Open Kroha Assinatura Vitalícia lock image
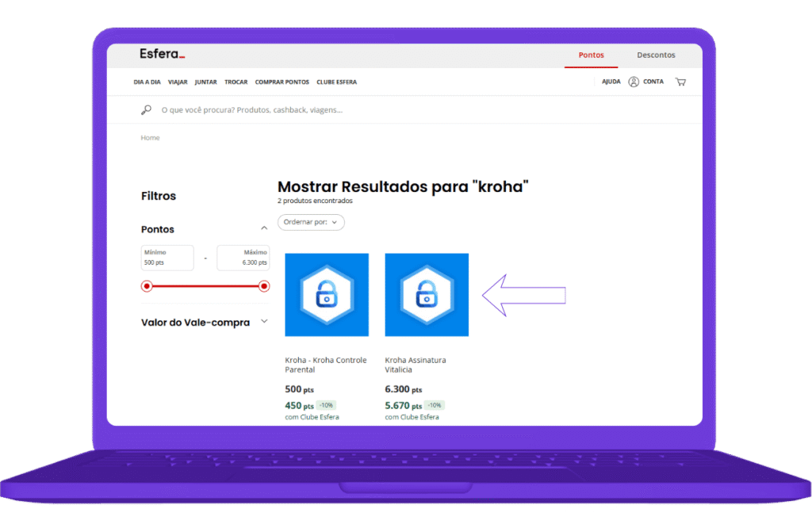 click(427, 295)
